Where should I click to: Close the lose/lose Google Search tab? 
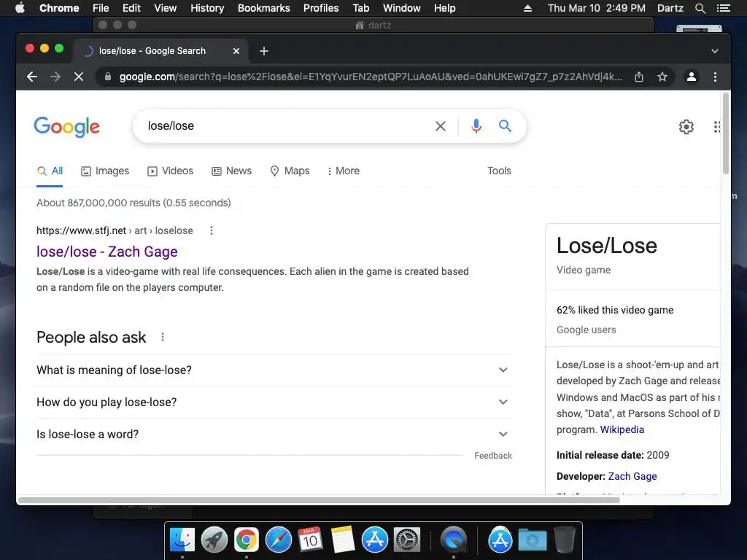click(236, 51)
